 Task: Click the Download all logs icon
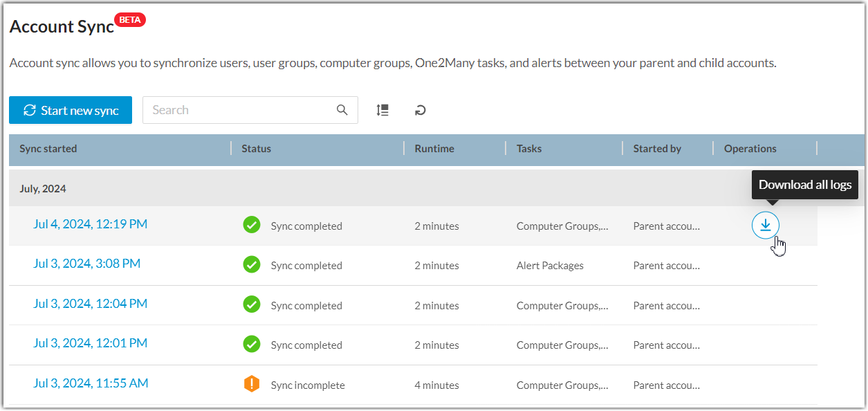coord(766,225)
